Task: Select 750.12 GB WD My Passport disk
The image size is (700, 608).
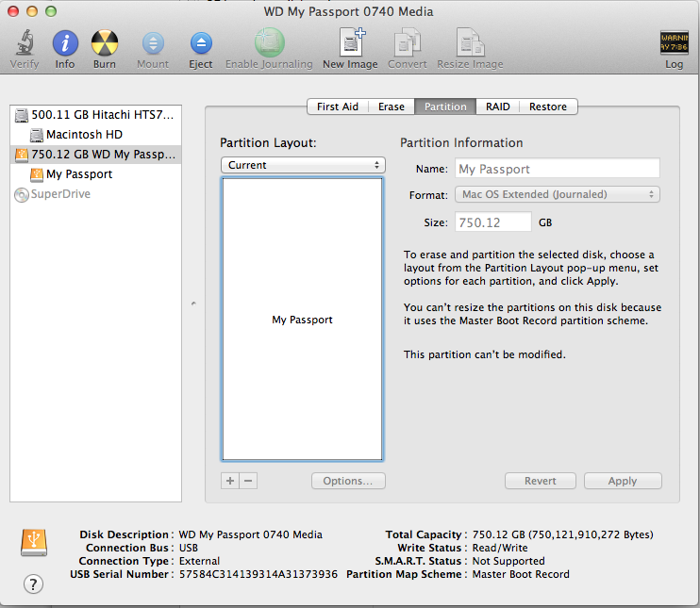Action: pyautogui.click(x=95, y=155)
